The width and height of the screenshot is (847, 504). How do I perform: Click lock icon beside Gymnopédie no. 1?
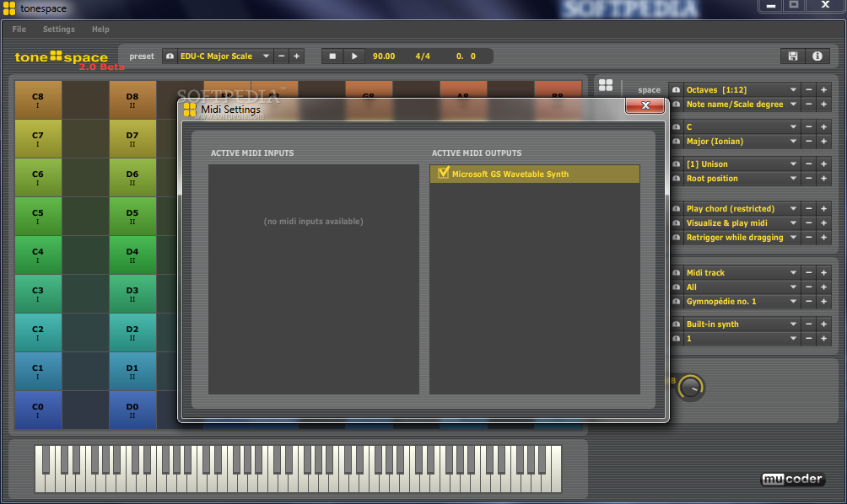(676, 302)
